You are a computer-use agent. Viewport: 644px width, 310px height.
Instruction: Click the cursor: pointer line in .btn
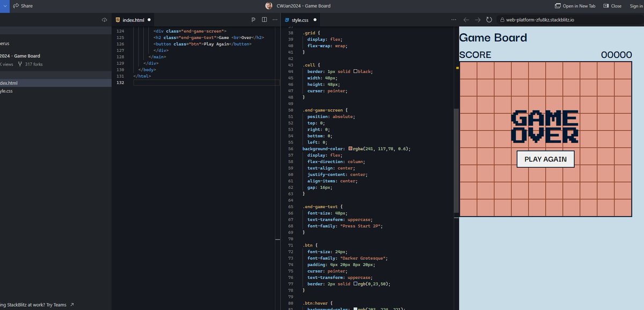click(x=327, y=271)
